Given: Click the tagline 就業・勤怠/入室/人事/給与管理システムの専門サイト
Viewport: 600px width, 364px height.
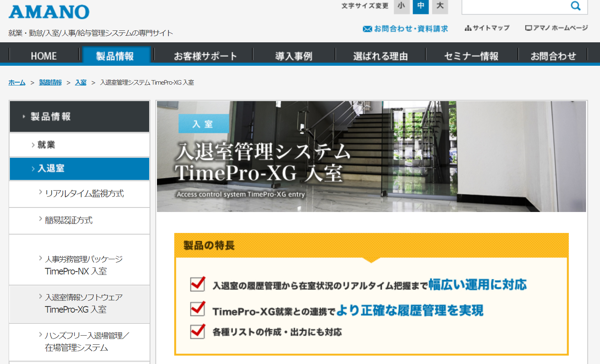Looking at the screenshot, I should click(90, 33).
